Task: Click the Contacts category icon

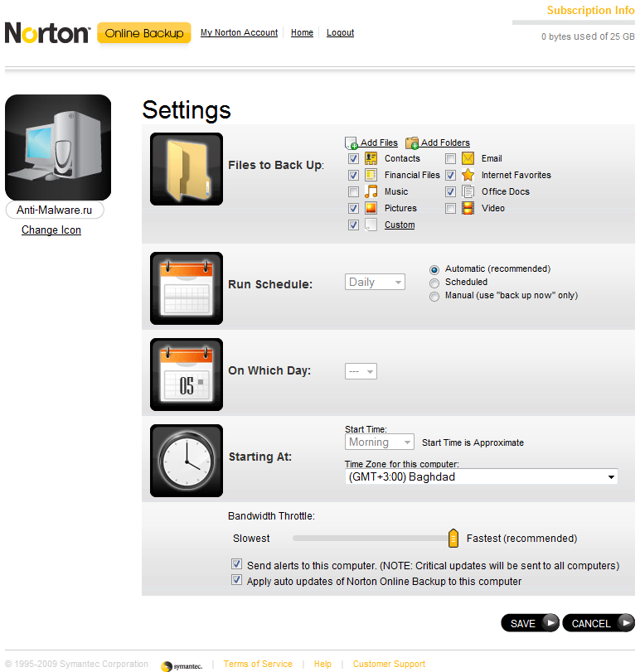Action: point(371,158)
